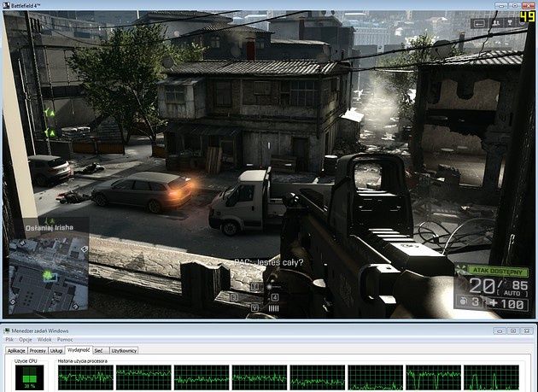Click the V key hint in HUD
This screenshot has height=392, width=538.
(x=255, y=308)
